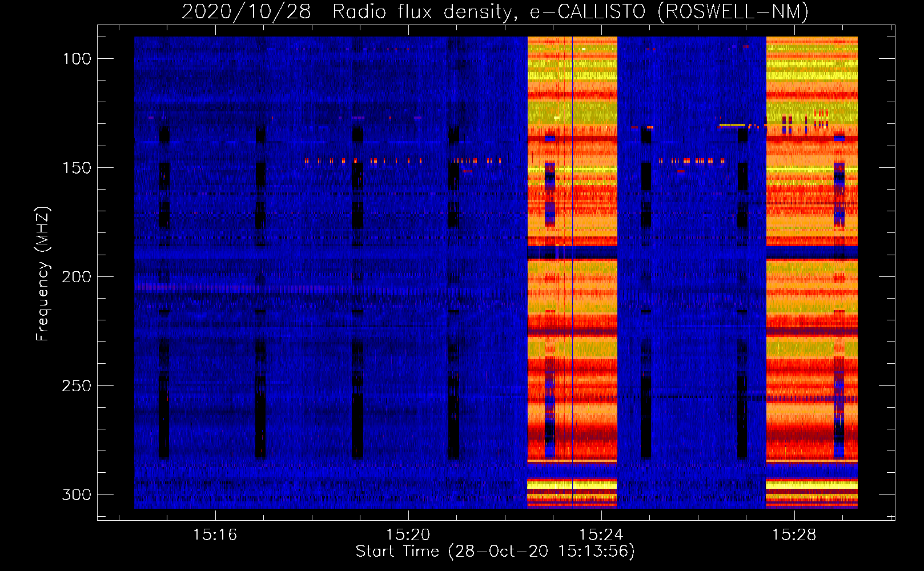
Task: Click the 15:16 time tick label
Action: pyautogui.click(x=215, y=535)
